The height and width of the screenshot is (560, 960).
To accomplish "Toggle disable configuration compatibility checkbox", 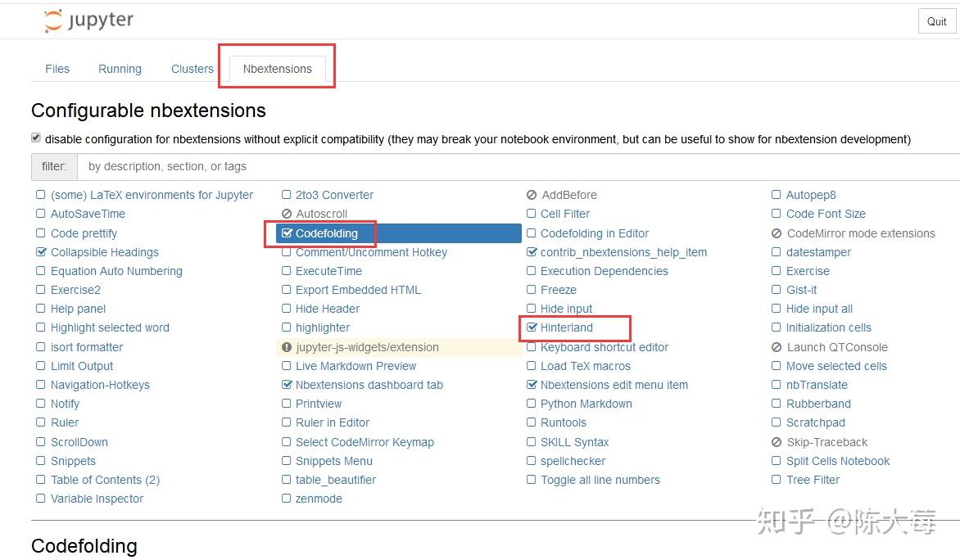I will click(x=36, y=138).
